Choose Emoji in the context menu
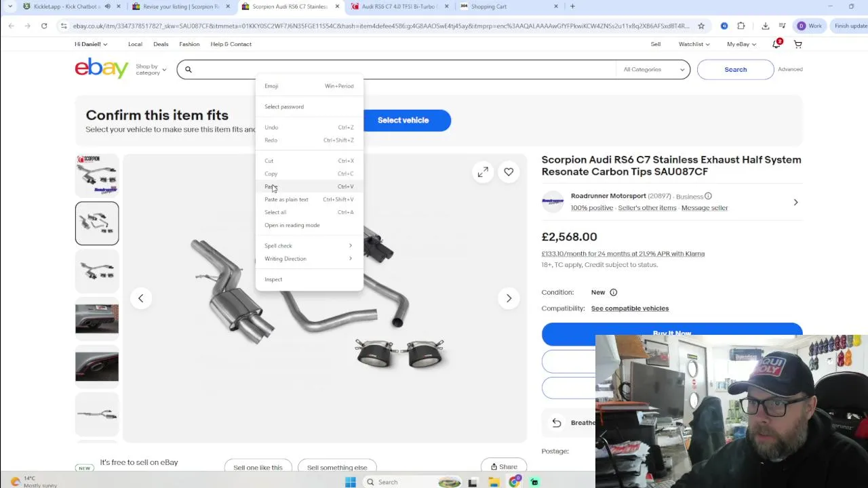 tap(309, 86)
